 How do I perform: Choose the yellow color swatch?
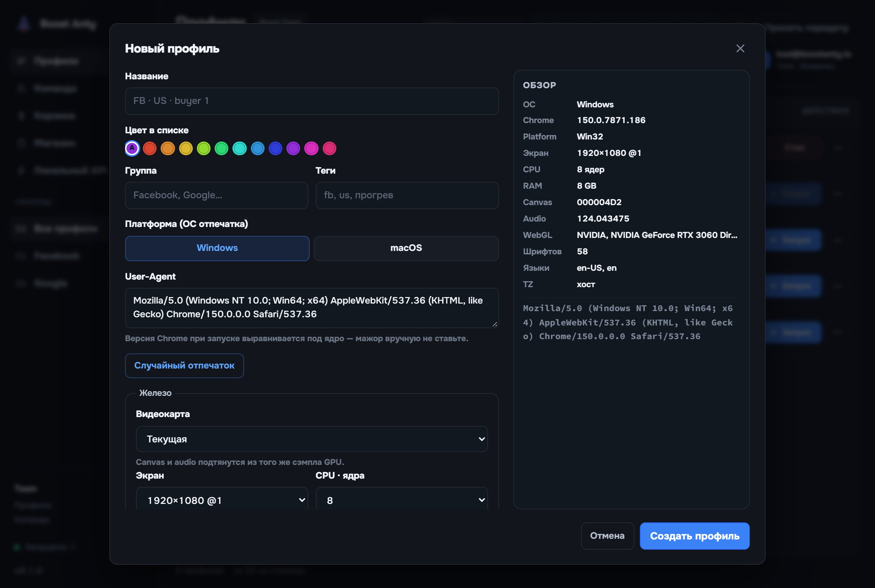pos(186,148)
